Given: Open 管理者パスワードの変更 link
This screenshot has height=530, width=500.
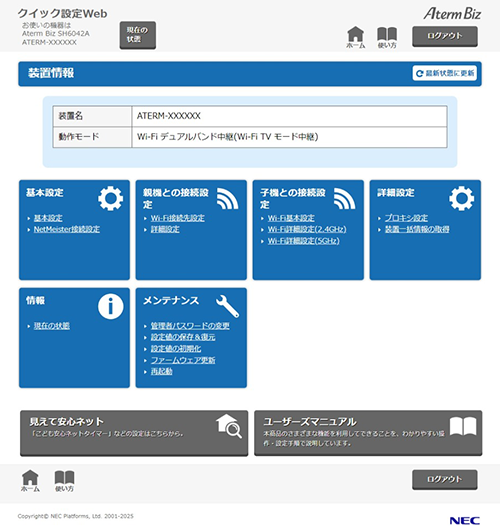Looking at the screenshot, I should [190, 326].
